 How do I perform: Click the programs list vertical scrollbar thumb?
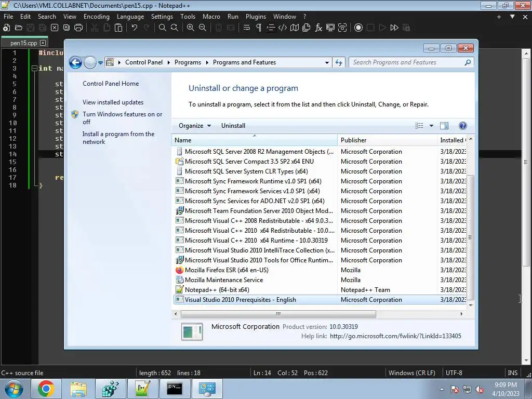coord(470,237)
